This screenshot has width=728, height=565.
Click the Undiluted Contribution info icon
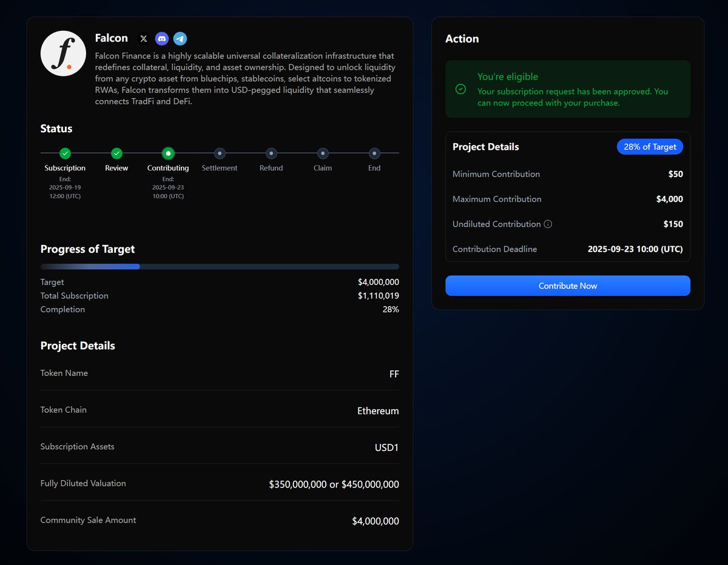click(x=548, y=224)
